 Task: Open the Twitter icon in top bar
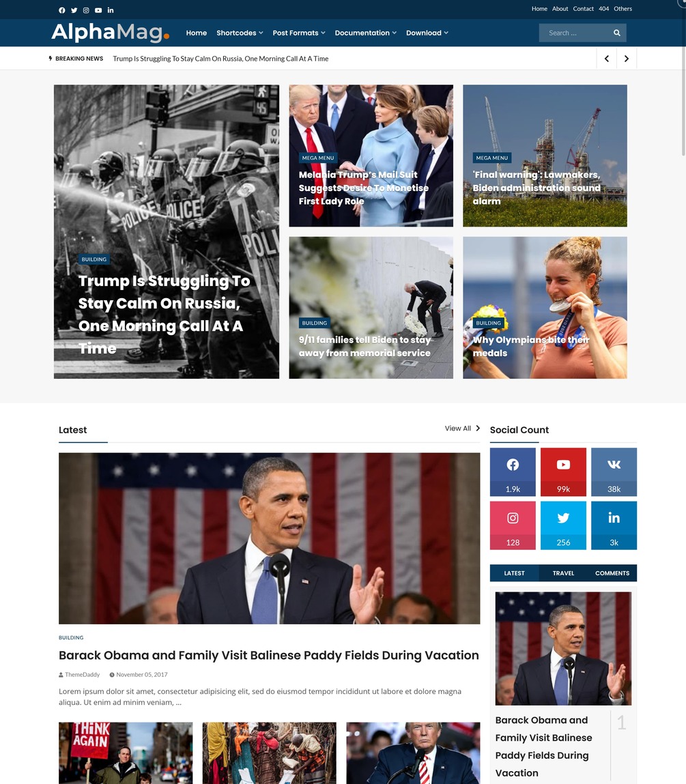[x=74, y=10]
